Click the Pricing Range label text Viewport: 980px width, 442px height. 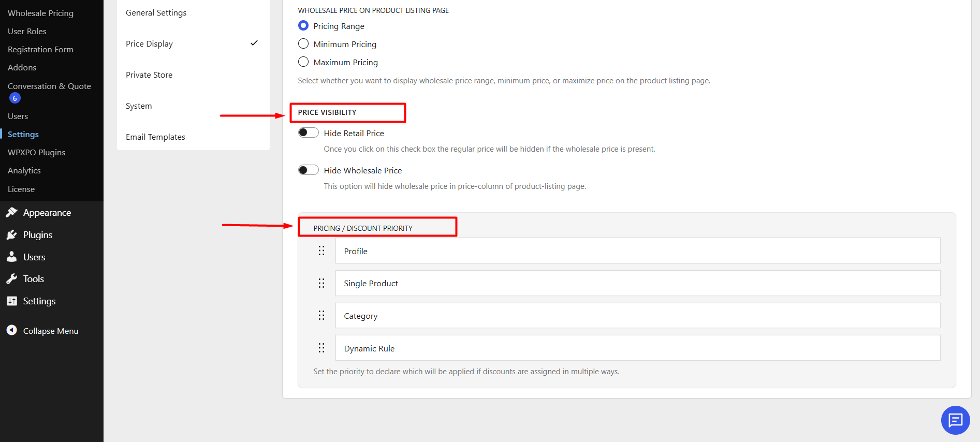339,26
